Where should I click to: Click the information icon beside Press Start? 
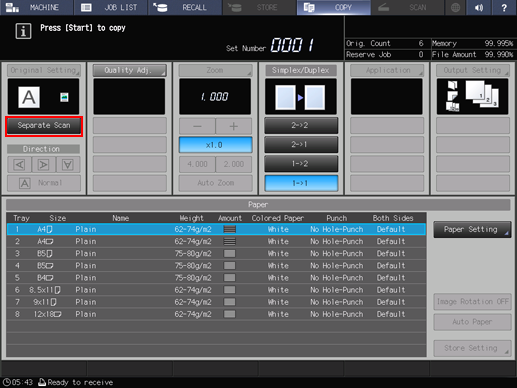[23, 31]
